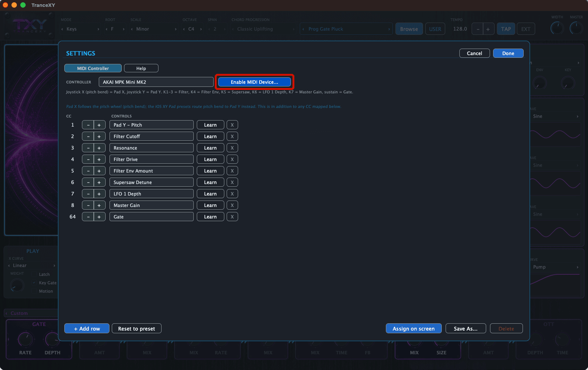Remove the Supersaw Detune mapping with X
This screenshot has width=588, height=370.
point(232,182)
